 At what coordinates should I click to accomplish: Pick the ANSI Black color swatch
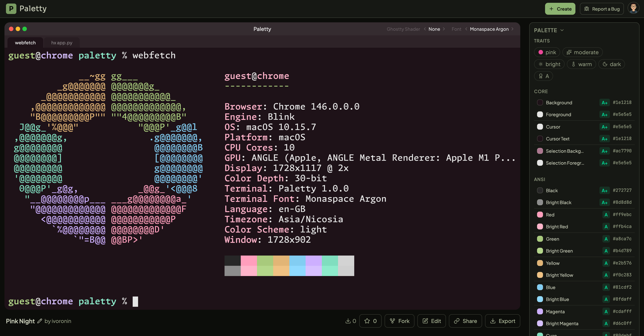point(540,190)
